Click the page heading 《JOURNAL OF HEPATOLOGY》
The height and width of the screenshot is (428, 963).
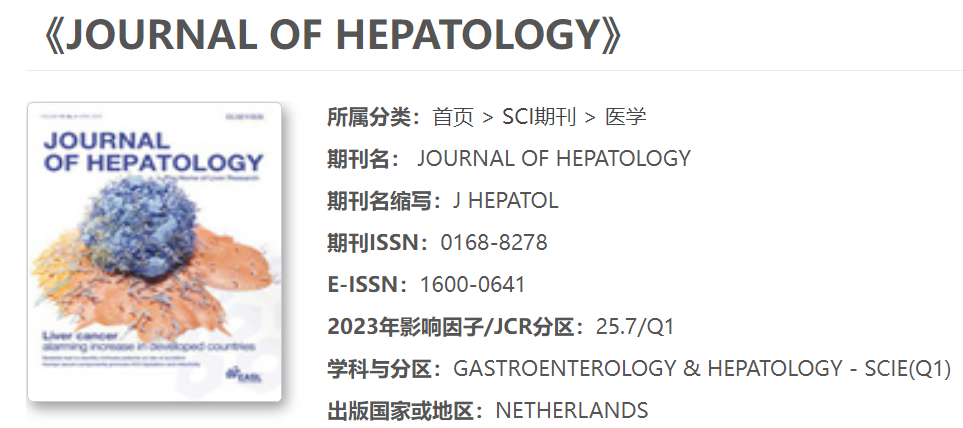tap(334, 35)
